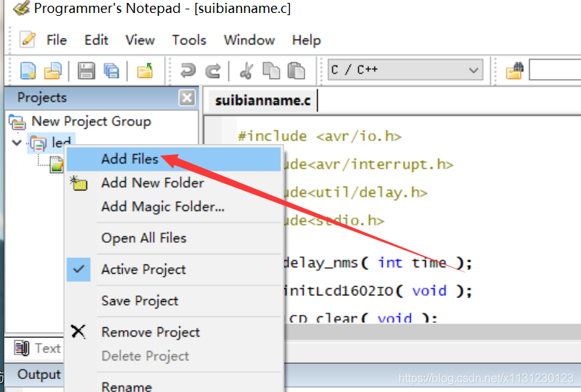Click the Save floppy disk icon
This screenshot has height=392, width=581.
(x=86, y=71)
